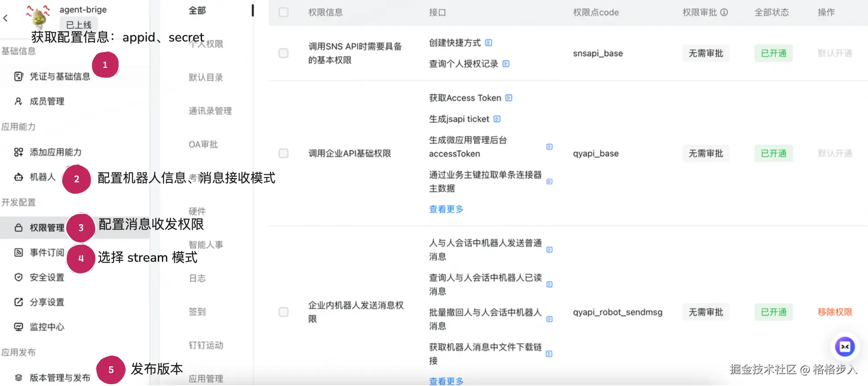Image resolution: width=868 pixels, height=386 pixels.
Task: Click the info icon next to 权限审批
Action: point(724,13)
